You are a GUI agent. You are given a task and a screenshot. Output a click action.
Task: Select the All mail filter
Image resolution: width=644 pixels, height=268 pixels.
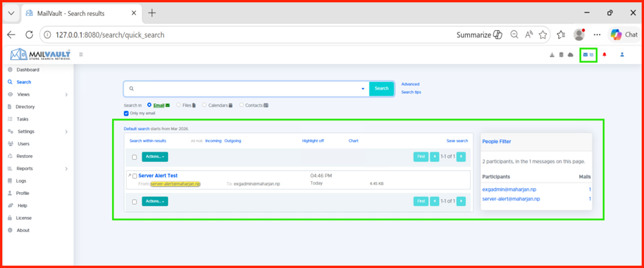click(x=197, y=141)
